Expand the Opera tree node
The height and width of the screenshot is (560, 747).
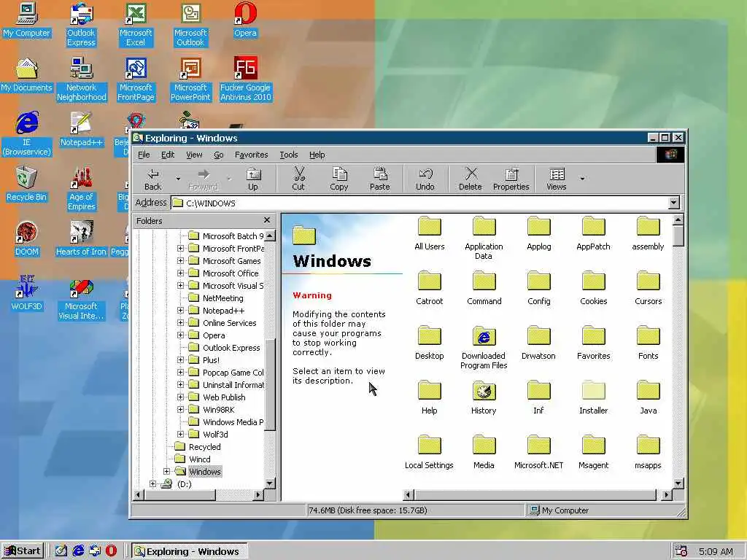coord(181,335)
